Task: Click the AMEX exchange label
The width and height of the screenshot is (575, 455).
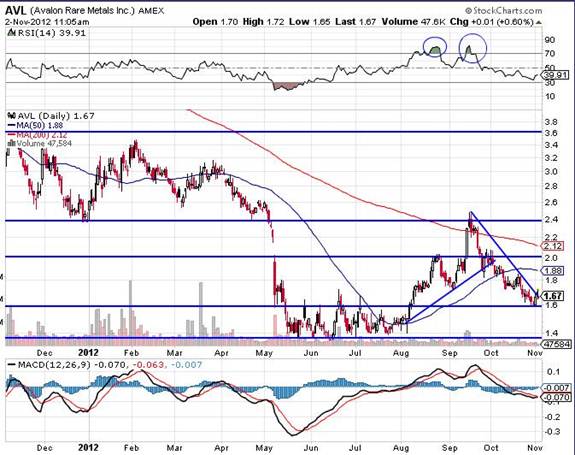Action: coord(151,11)
